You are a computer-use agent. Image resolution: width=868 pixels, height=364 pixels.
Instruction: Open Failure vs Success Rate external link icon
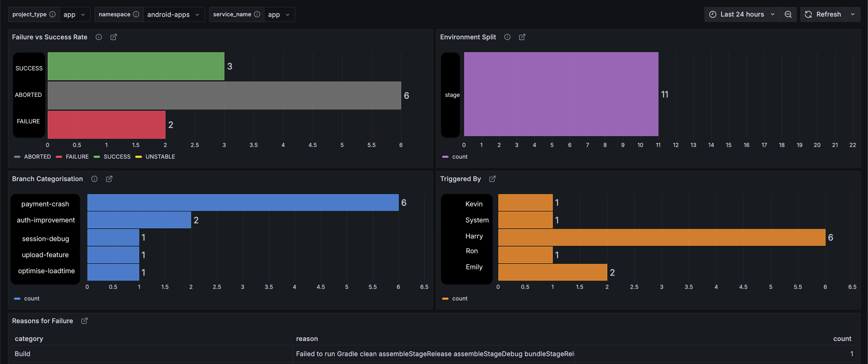tap(114, 37)
